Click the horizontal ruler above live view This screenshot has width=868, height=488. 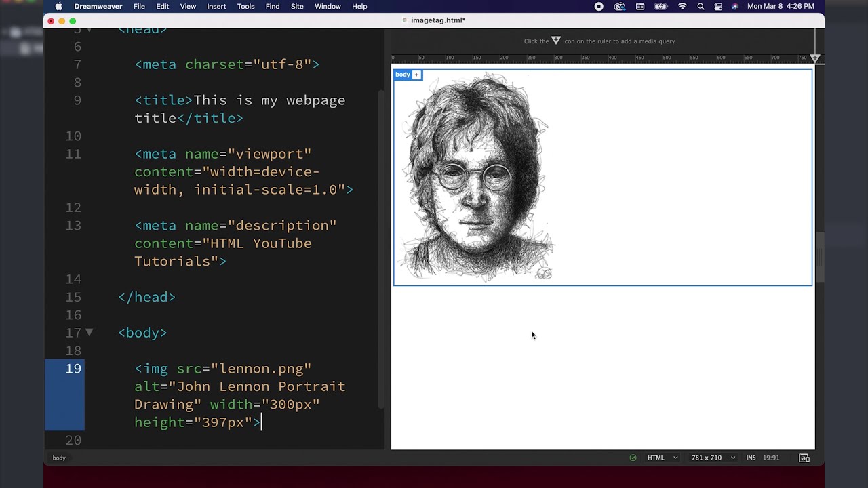[x=603, y=59]
